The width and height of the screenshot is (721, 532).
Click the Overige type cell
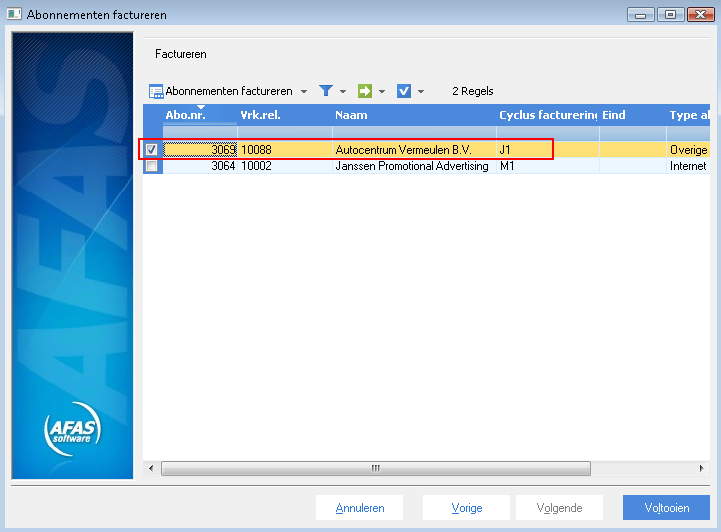pos(688,149)
